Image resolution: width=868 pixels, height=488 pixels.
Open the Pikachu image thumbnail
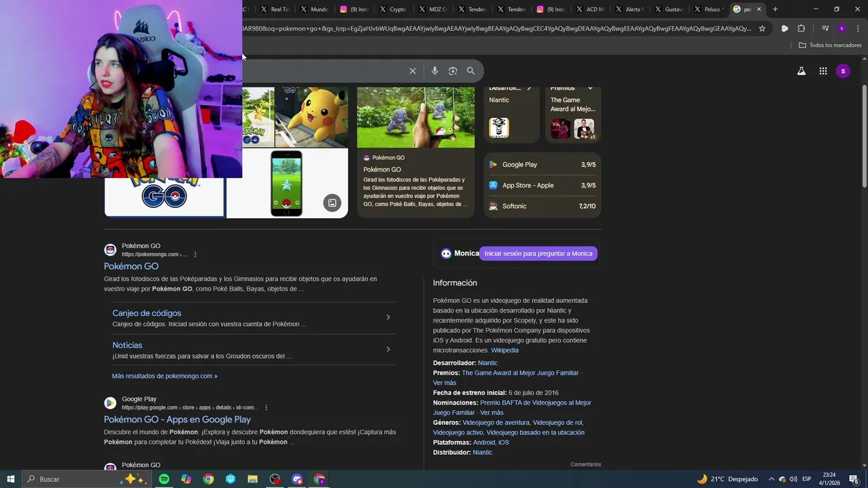click(x=312, y=117)
